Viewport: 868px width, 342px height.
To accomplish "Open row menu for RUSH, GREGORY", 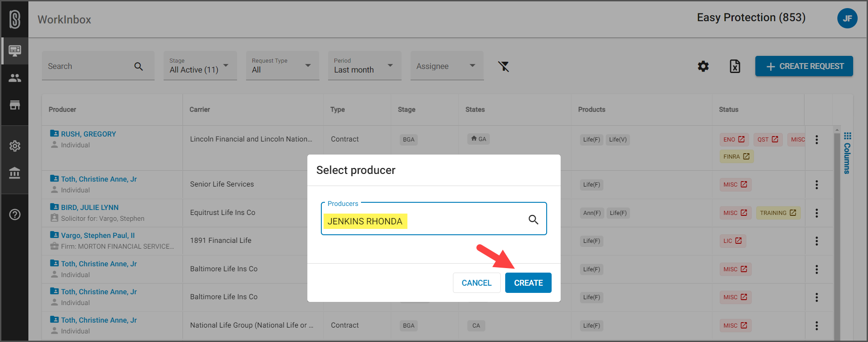I will point(817,140).
